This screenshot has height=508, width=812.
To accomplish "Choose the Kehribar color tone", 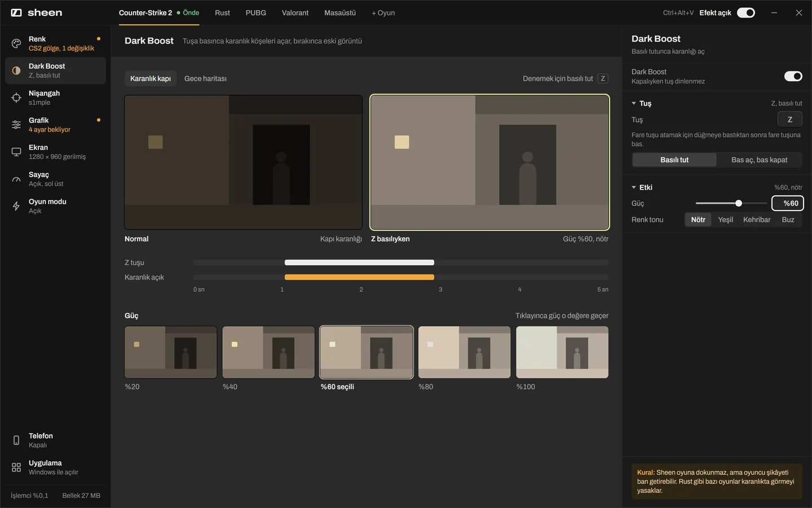I will click(757, 220).
